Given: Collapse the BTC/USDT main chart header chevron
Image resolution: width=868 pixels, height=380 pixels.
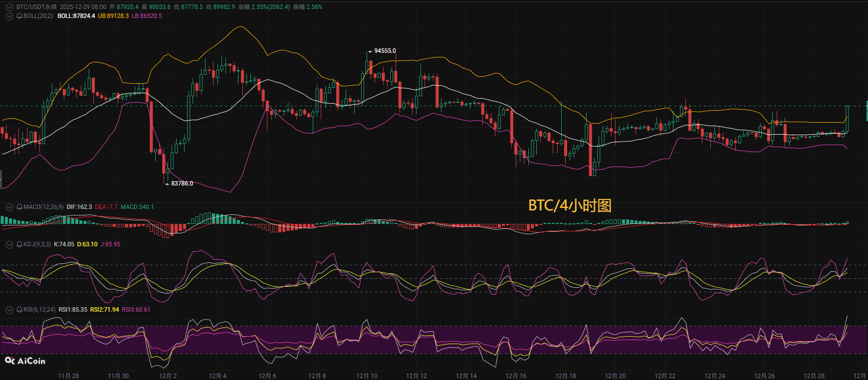Looking at the screenshot, I should (9, 7).
